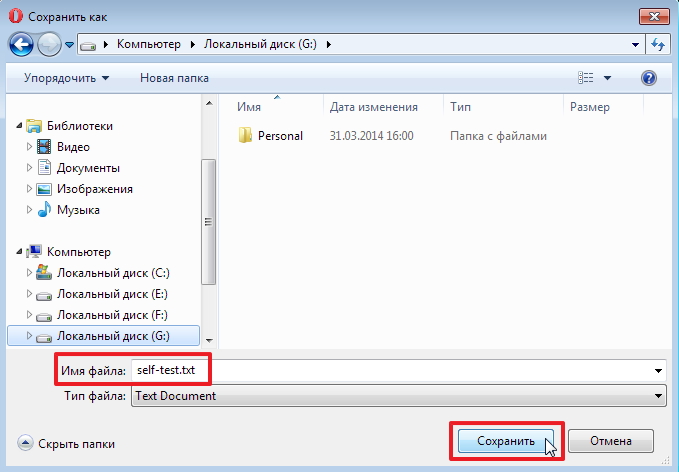This screenshot has height=472, width=679.
Task: Select Музыка library in sidebar
Action: click(77, 210)
